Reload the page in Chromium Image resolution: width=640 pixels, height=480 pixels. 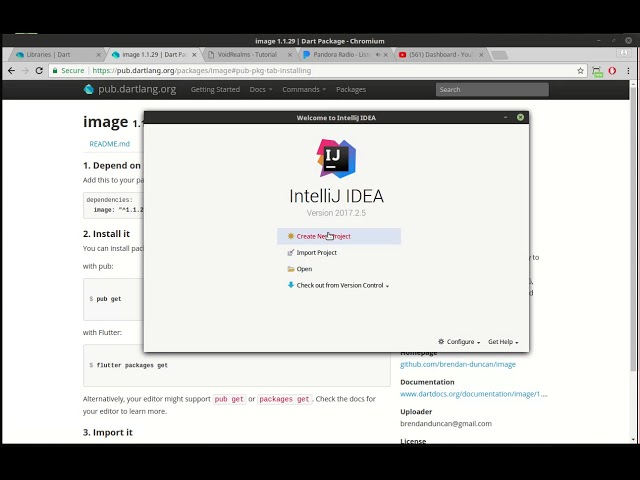pyautogui.click(x=39, y=71)
